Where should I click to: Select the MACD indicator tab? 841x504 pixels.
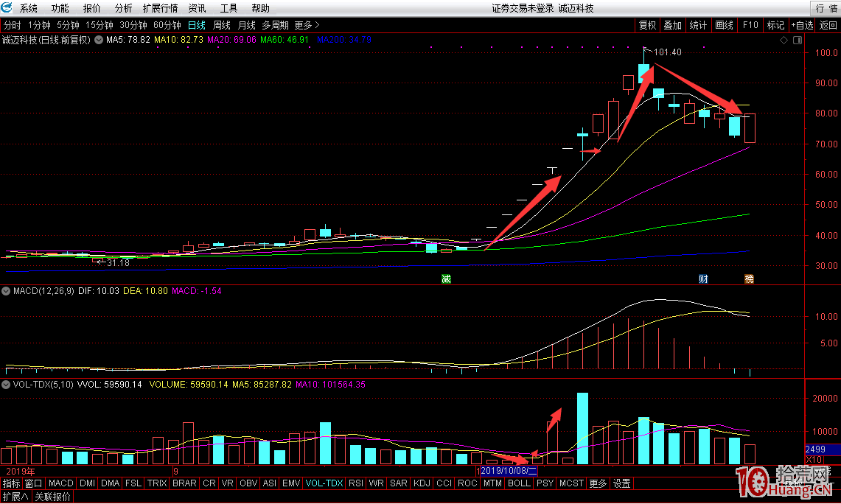[60, 483]
